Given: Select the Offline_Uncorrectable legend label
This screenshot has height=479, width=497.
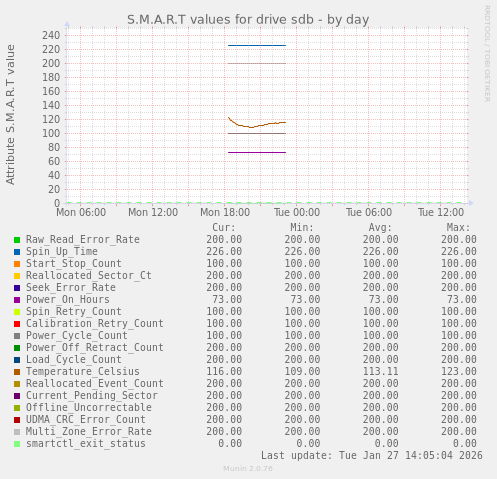Looking at the screenshot, I should tap(89, 408).
